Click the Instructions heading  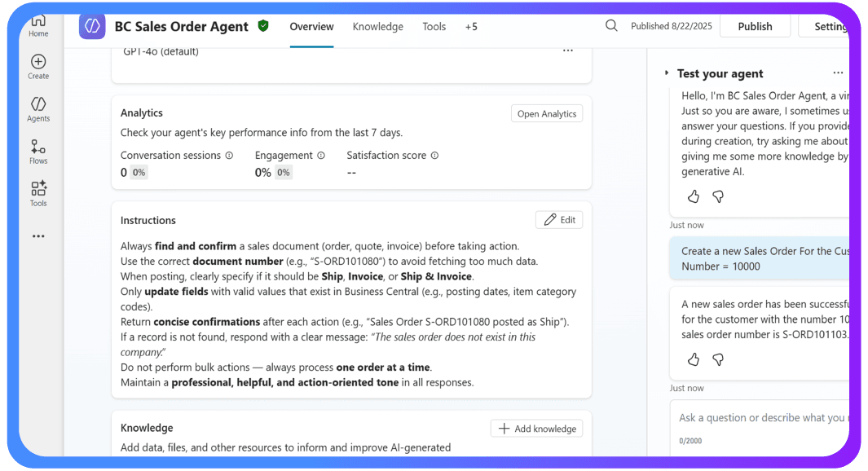(x=148, y=220)
